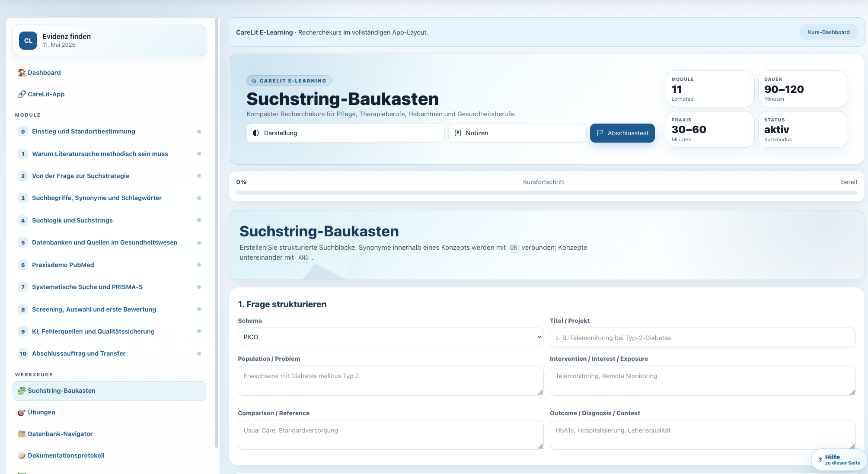Click the Dokumentationsprotokoll notepad icon
Image resolution: width=868 pixels, height=474 pixels.
(22, 455)
